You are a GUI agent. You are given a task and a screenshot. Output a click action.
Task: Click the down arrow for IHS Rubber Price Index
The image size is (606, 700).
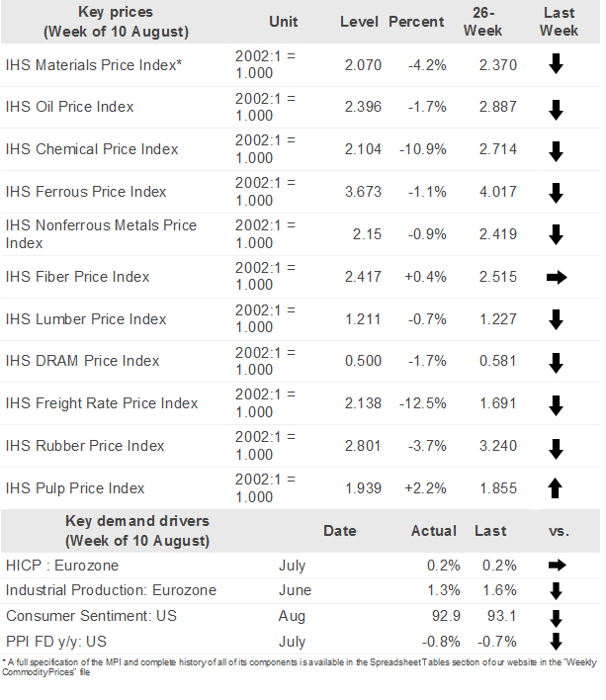556,447
